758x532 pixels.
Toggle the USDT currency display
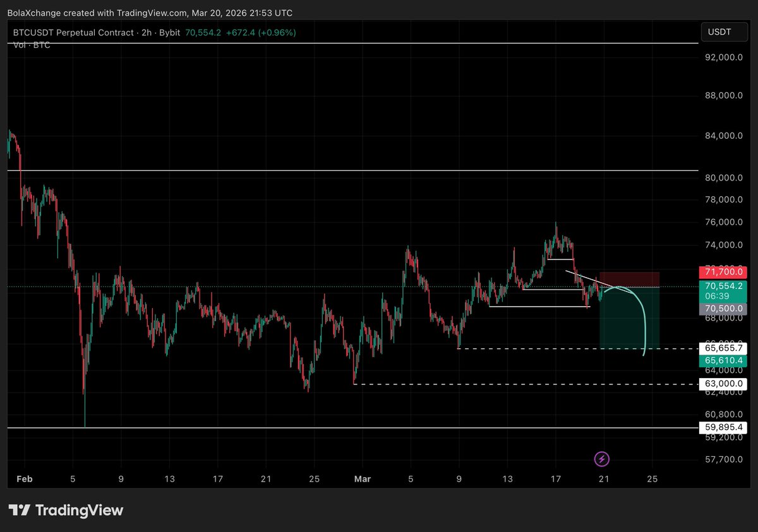point(724,32)
